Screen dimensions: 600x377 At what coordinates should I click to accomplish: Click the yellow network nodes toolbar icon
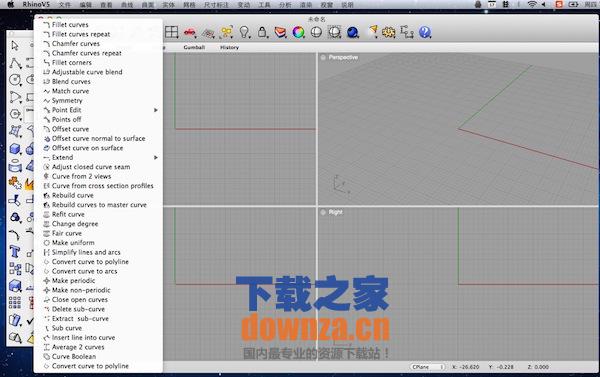pos(226,33)
